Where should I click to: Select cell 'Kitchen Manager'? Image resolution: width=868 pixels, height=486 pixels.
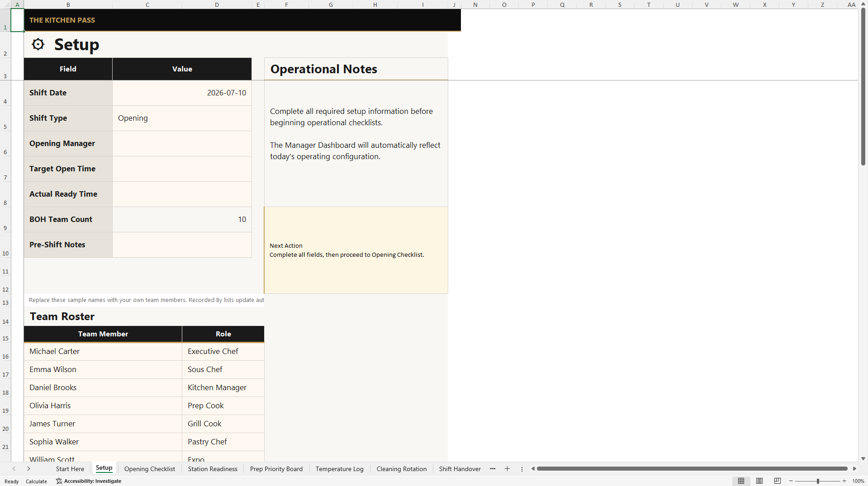(x=223, y=388)
